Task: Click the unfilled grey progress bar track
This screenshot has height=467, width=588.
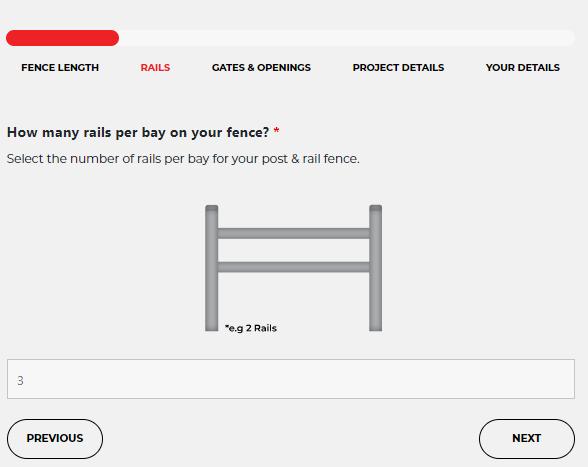Action: pos(347,38)
